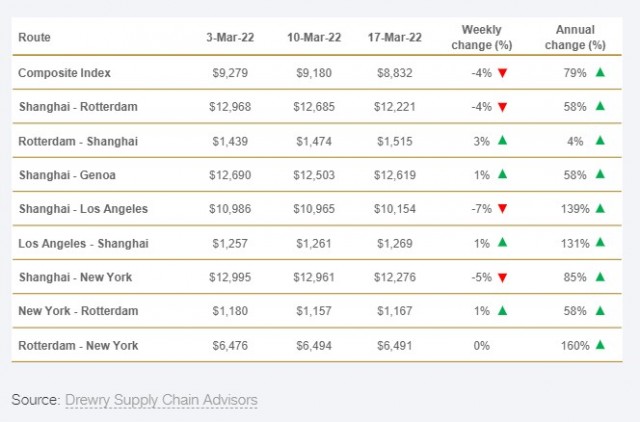Click green annual arrow in Los Angeles - Shanghai row
This screenshot has height=422, width=640.
pos(600,242)
